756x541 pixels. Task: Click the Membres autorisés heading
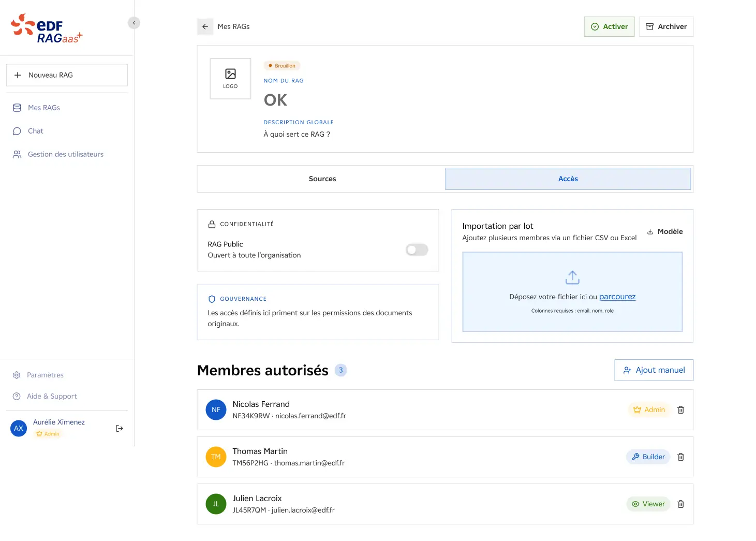pyautogui.click(x=263, y=370)
